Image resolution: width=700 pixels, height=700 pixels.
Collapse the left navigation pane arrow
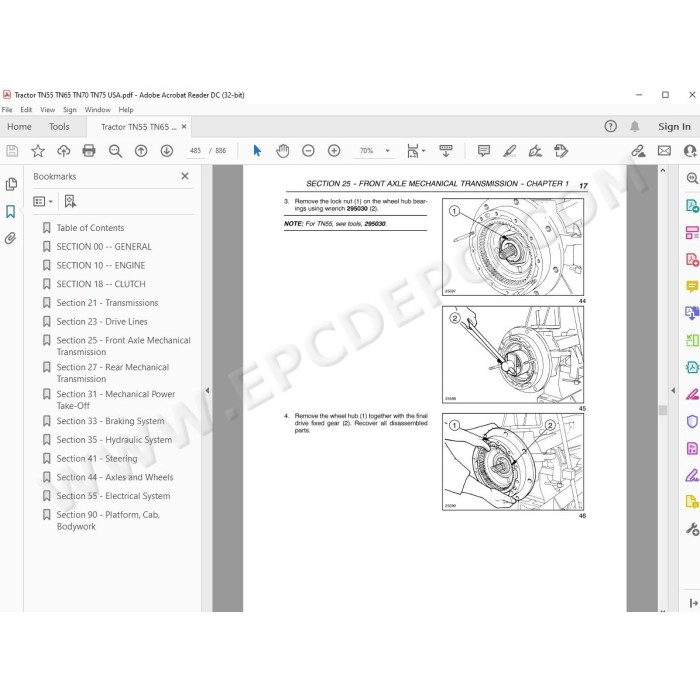click(x=207, y=390)
